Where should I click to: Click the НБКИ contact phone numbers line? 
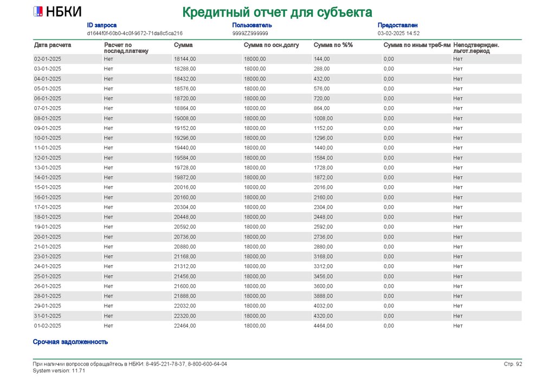pyautogui.click(x=130, y=364)
